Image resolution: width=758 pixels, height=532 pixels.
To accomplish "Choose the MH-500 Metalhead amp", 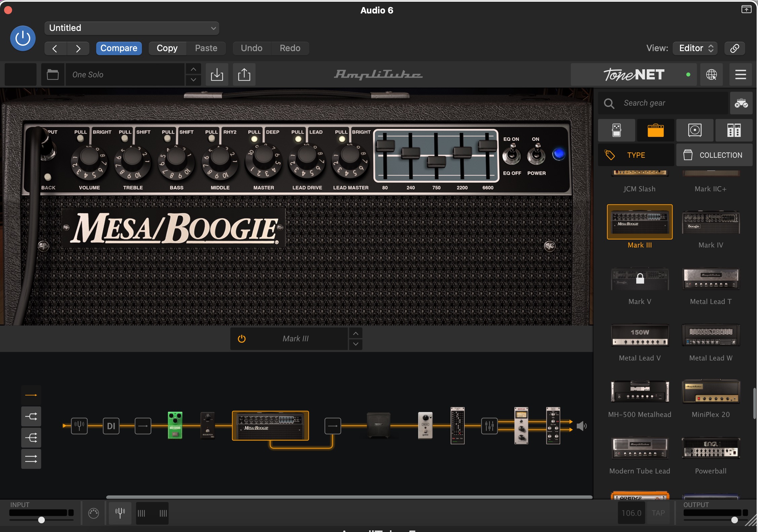I will pyautogui.click(x=640, y=391).
